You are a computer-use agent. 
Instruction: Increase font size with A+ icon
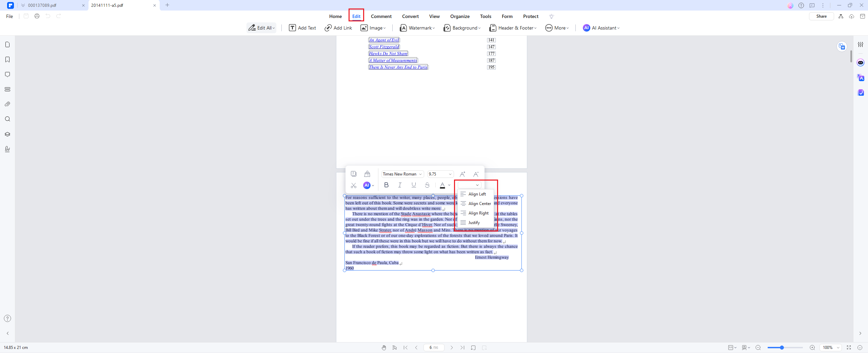click(x=462, y=174)
